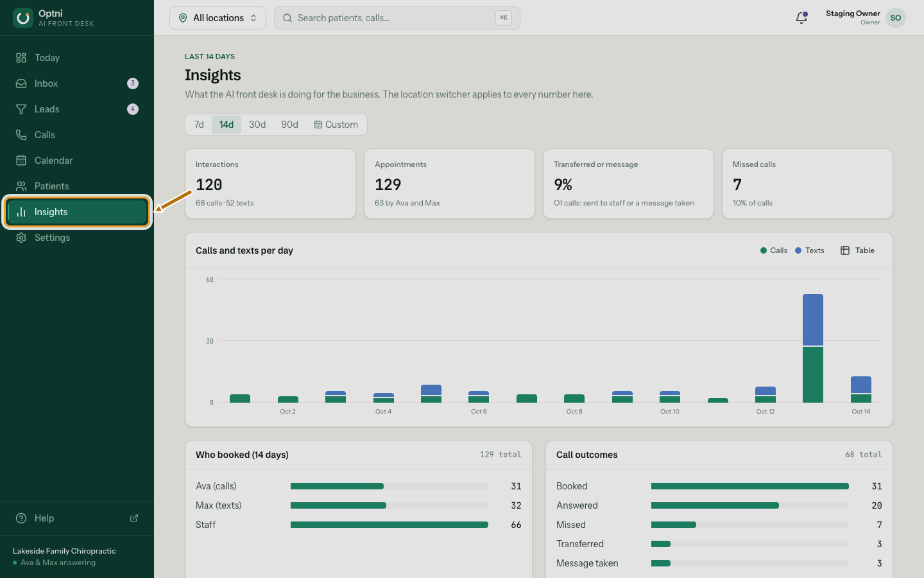The image size is (924, 578).
Task: Click the Appointments stat card
Action: click(x=449, y=184)
